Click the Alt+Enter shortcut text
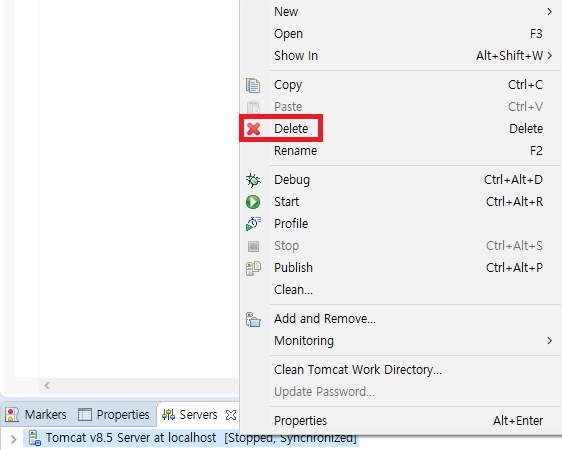 click(518, 421)
